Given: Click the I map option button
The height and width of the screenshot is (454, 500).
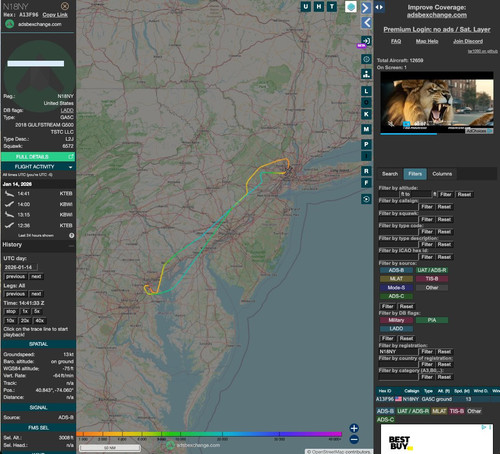Looking at the screenshot, I should 366,156.
